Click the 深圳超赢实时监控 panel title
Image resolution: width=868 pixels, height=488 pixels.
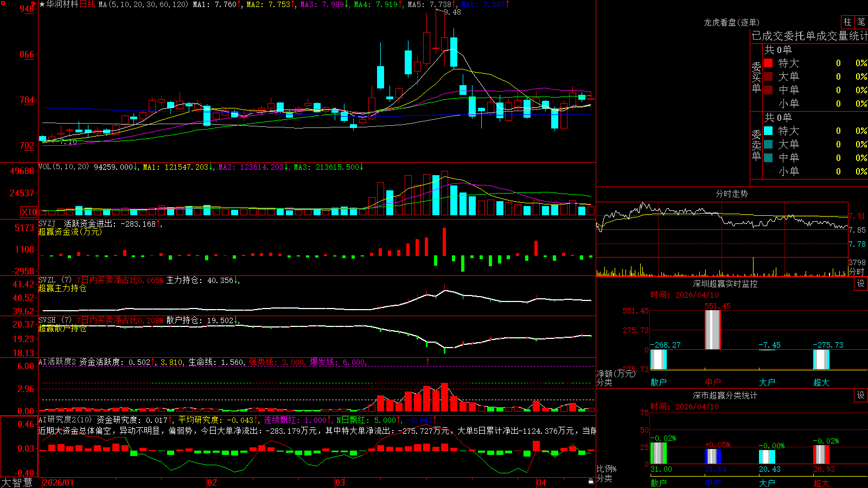point(725,284)
